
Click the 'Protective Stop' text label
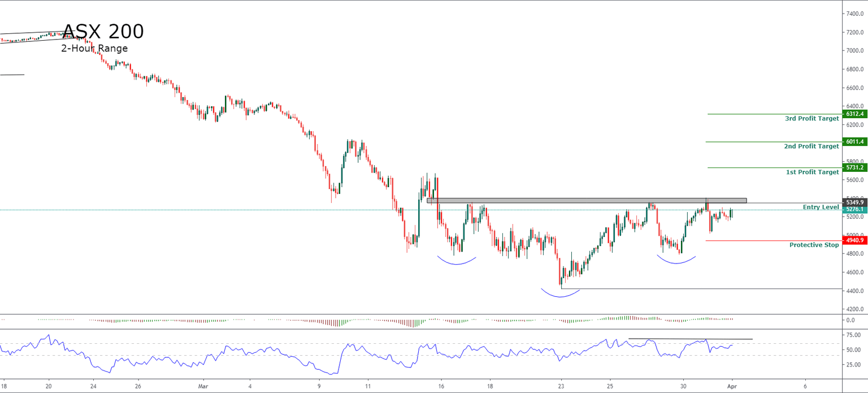pos(814,245)
